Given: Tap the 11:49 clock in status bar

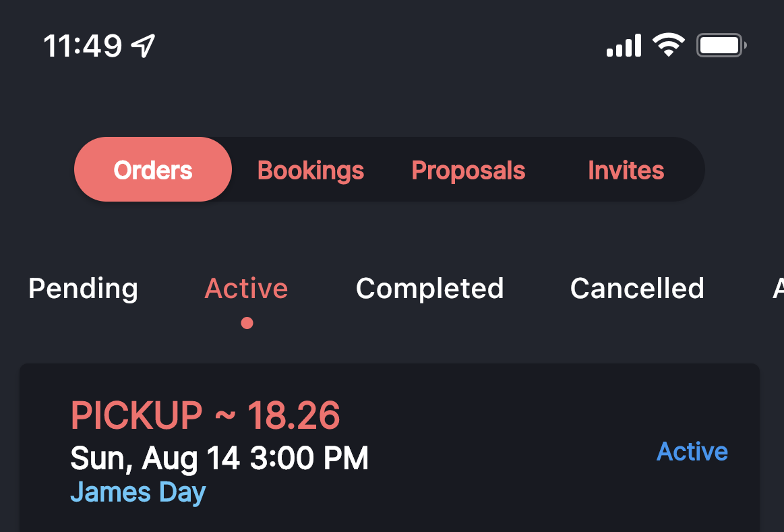Looking at the screenshot, I should click(82, 46).
